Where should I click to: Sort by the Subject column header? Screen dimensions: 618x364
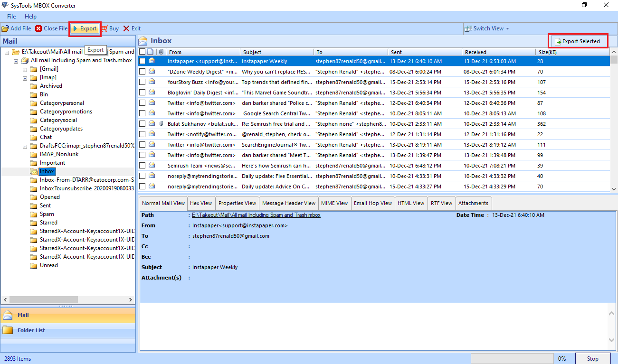(276, 52)
